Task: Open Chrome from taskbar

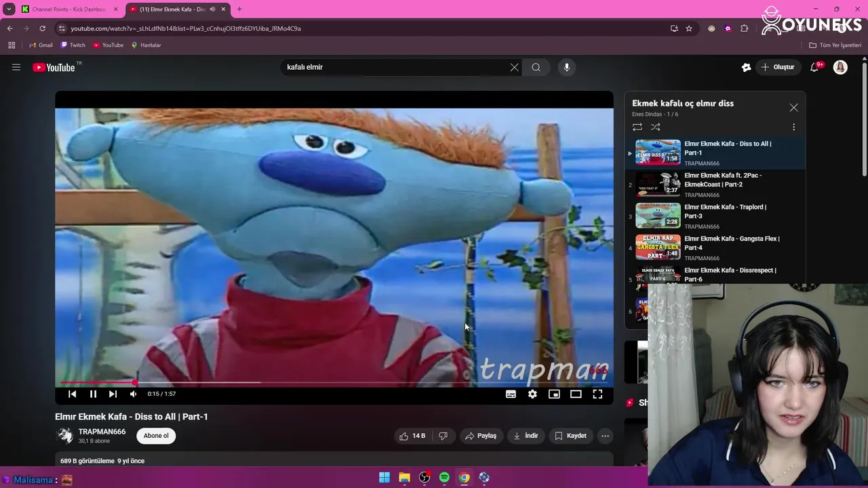Action: click(464, 478)
